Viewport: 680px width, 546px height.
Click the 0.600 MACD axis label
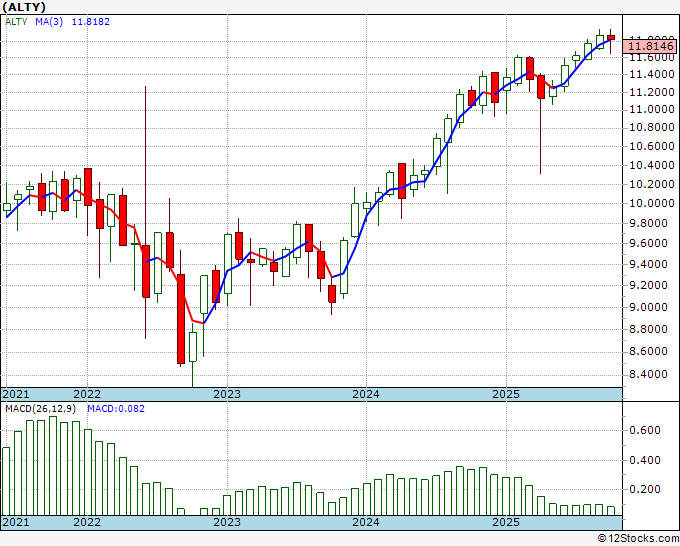point(645,430)
